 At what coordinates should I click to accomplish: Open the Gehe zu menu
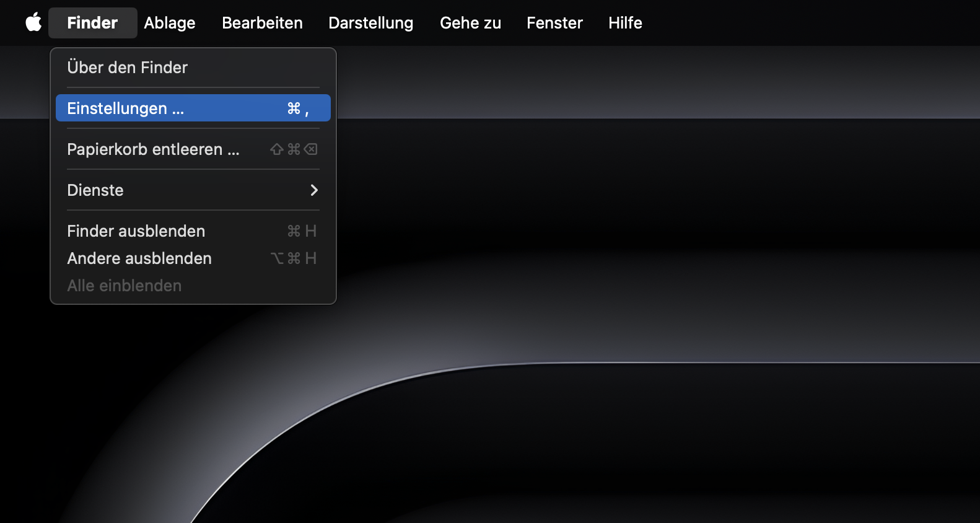point(470,23)
